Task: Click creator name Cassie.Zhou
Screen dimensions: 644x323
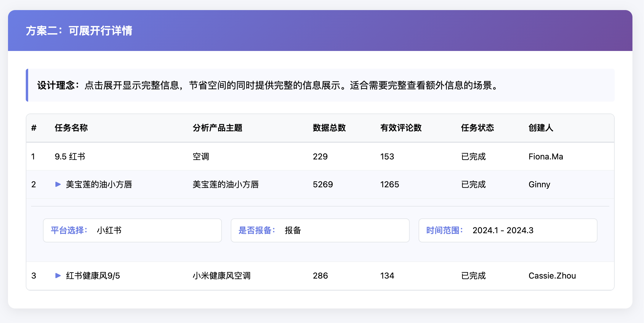Action: [x=552, y=276]
